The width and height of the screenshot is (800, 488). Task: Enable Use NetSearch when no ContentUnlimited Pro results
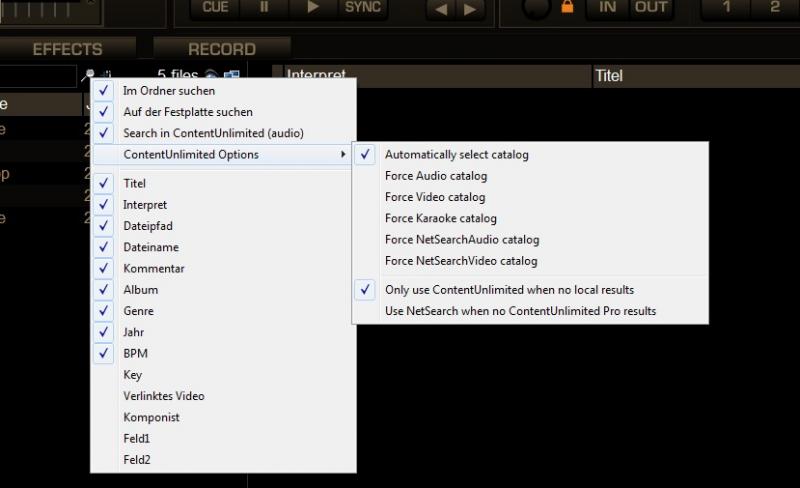point(530,311)
